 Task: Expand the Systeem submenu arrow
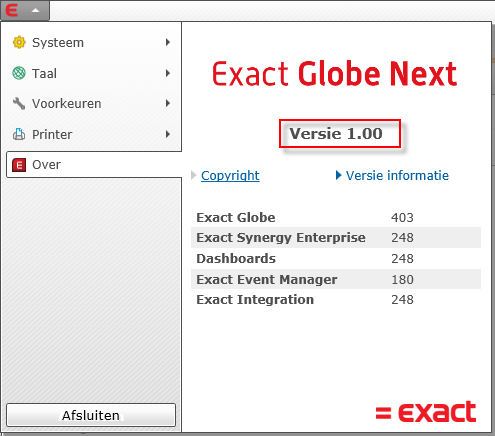[x=168, y=42]
